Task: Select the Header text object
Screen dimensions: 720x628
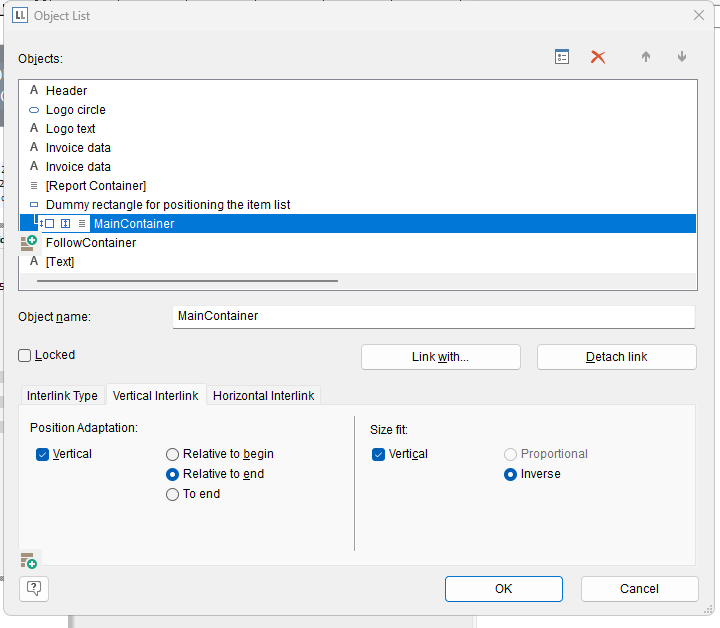Action: coord(66,91)
